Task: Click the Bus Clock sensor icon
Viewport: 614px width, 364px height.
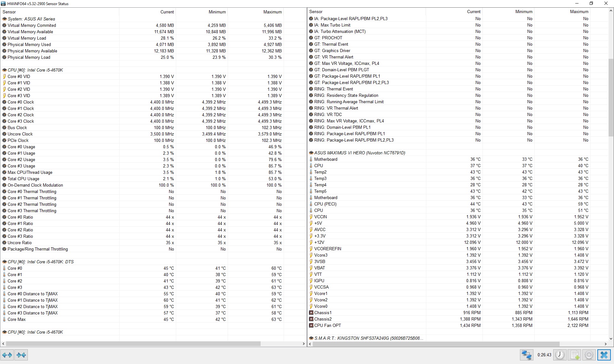Action: 4,128
